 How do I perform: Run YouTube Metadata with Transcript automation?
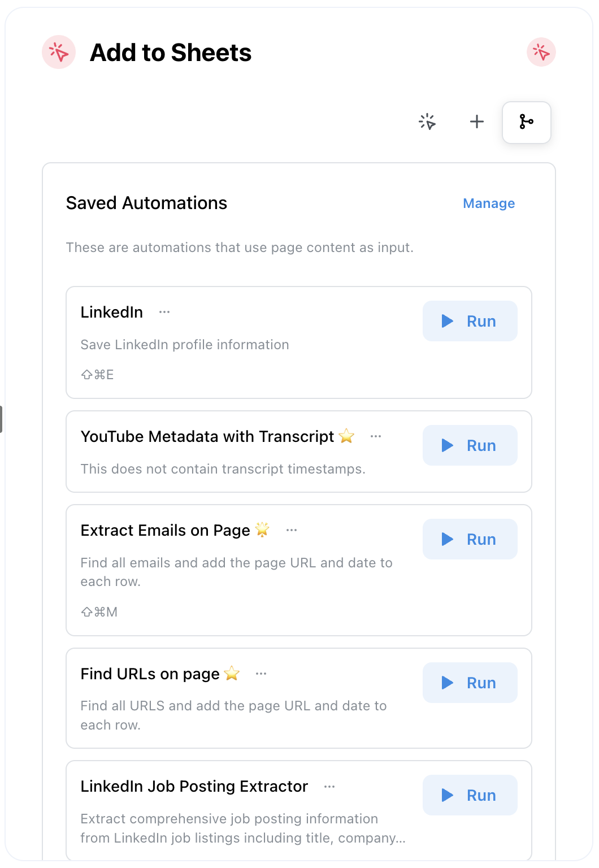click(x=470, y=445)
